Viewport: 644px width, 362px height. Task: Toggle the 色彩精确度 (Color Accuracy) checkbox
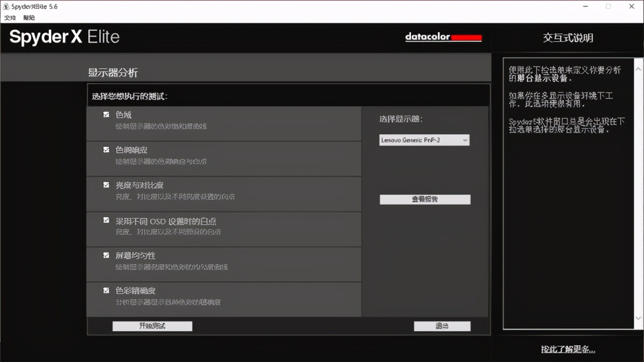point(106,291)
